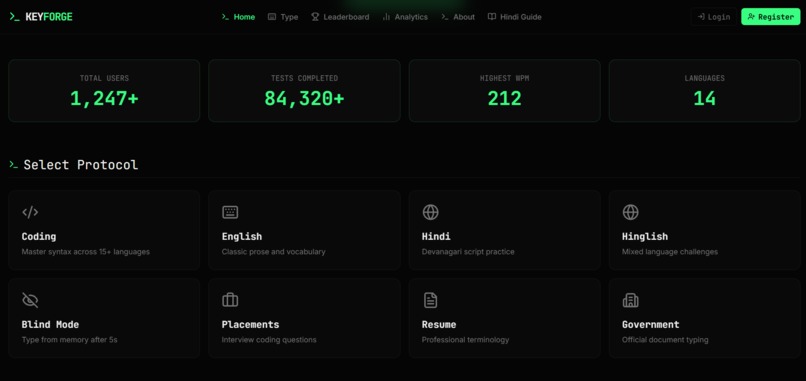This screenshot has width=806, height=381.
Task: Click the 84,320+ tests value
Action: pyautogui.click(x=304, y=99)
